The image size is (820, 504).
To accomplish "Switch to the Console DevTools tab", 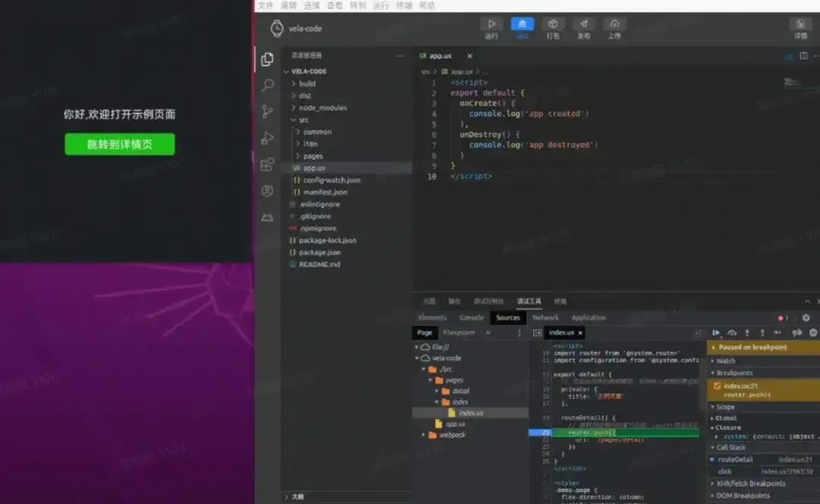I will coord(471,317).
